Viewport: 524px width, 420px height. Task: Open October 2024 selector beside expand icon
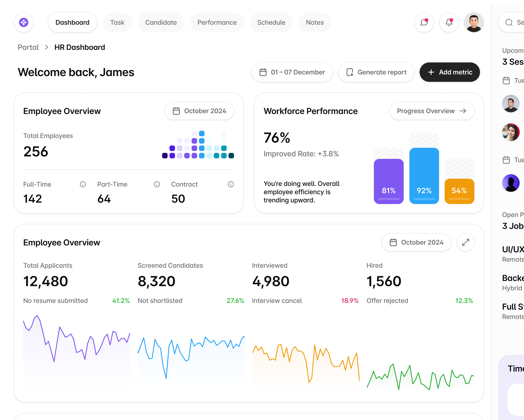pyautogui.click(x=416, y=242)
